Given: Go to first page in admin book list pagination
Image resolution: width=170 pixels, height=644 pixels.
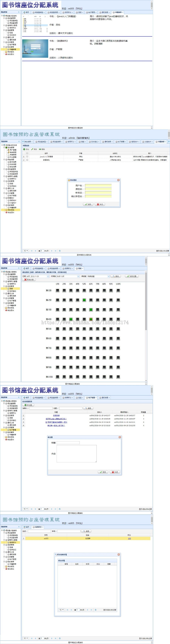Looking at the screenshot, I should tap(32, 251).
